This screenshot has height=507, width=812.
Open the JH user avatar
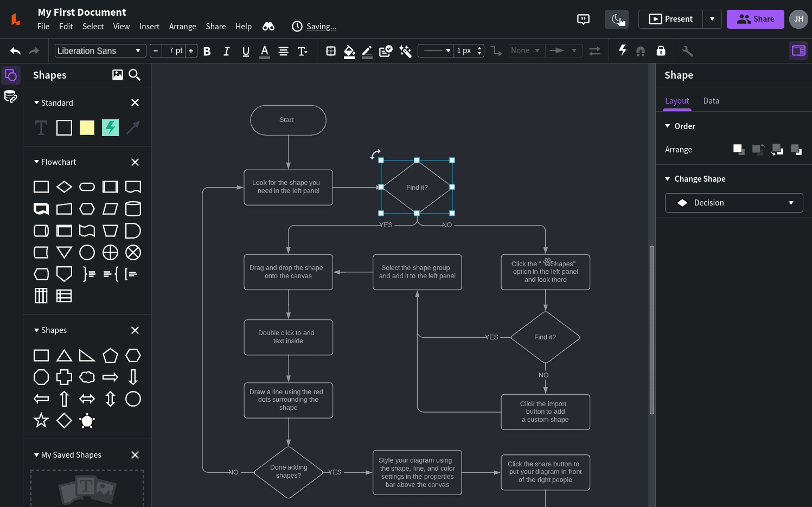(x=798, y=19)
